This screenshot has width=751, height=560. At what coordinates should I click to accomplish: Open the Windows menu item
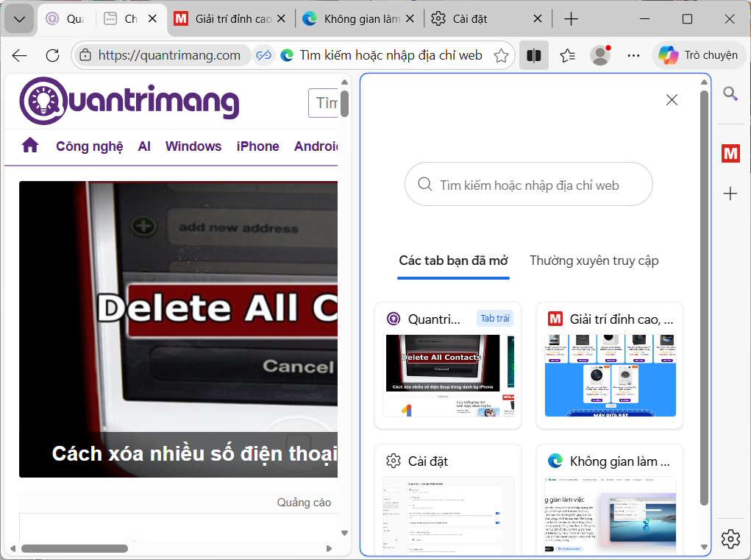(x=193, y=146)
